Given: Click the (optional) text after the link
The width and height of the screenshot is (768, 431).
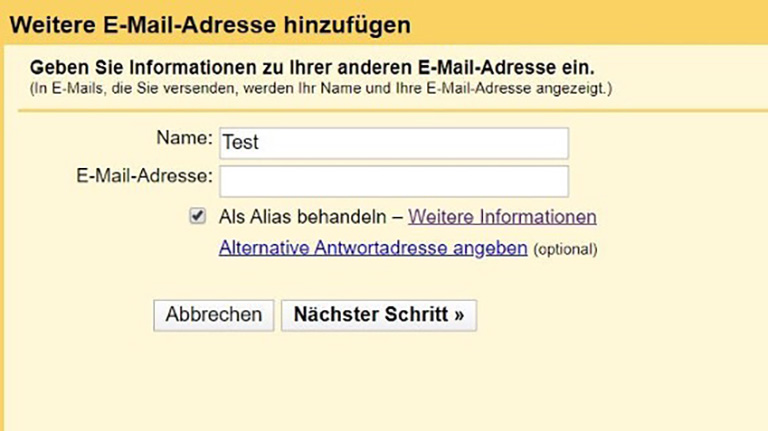Looking at the screenshot, I should coord(564,249).
